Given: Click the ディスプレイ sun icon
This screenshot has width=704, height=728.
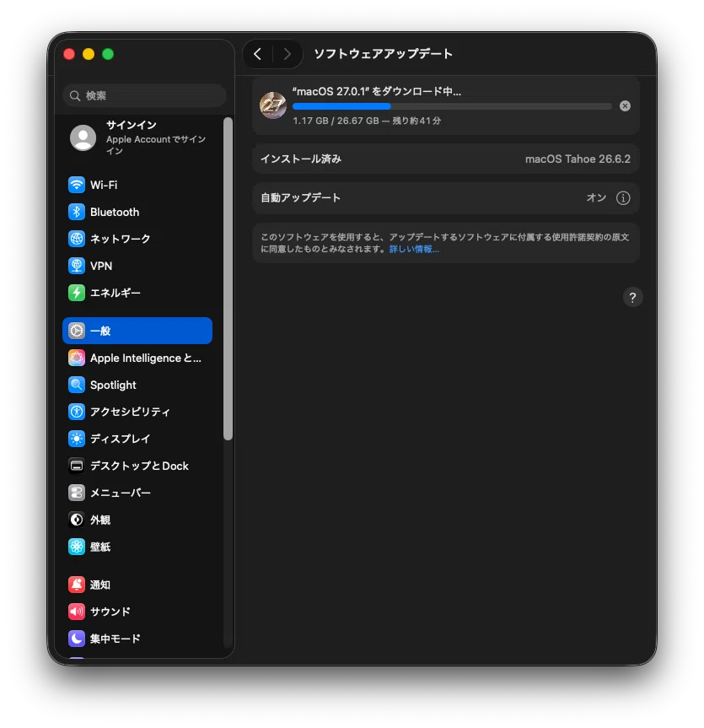Looking at the screenshot, I should point(77,439).
